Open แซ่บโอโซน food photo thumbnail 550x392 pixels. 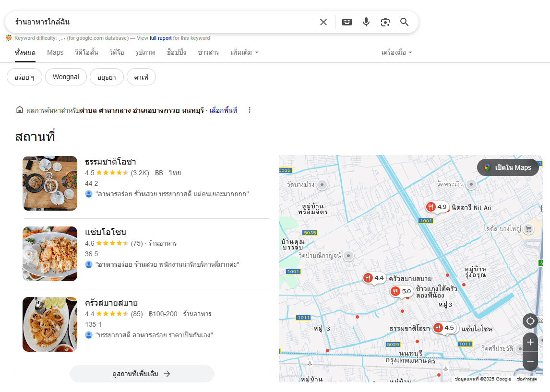50,254
